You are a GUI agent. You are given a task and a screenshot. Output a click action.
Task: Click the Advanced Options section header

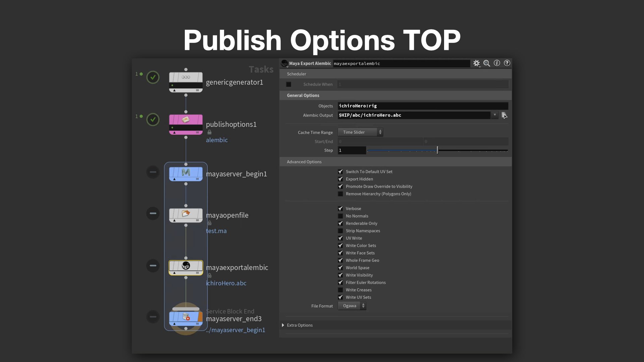[x=395, y=162]
